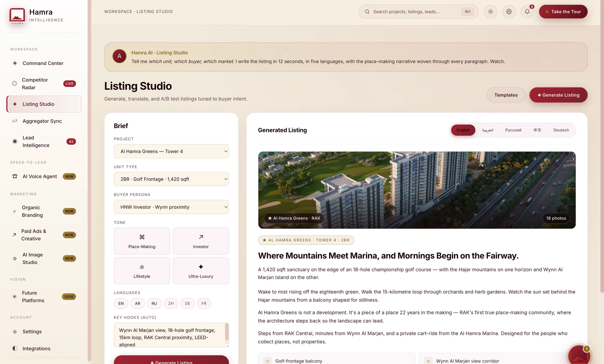Open settings via top gear icon
The width and height of the screenshot is (604, 364).
509,12
